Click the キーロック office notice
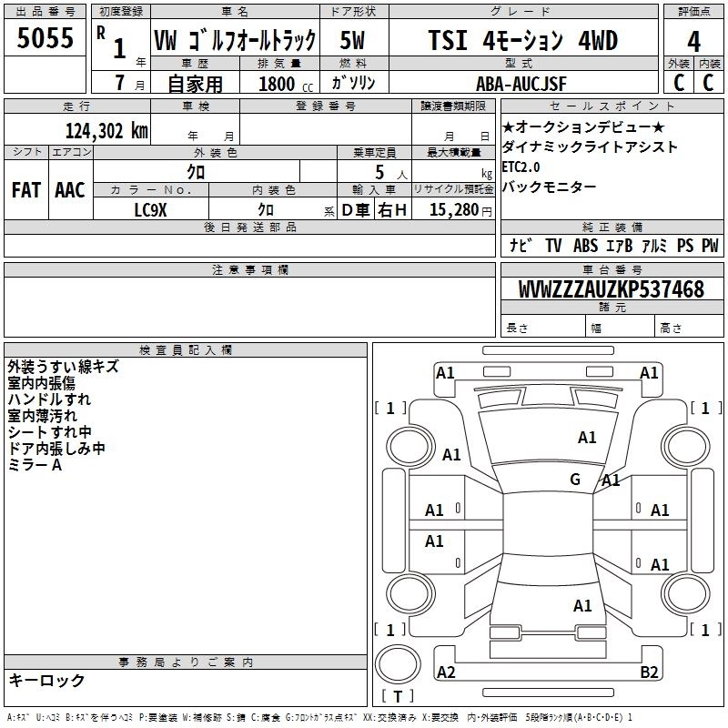Viewport: 728px width, 728px height. pos(47,681)
